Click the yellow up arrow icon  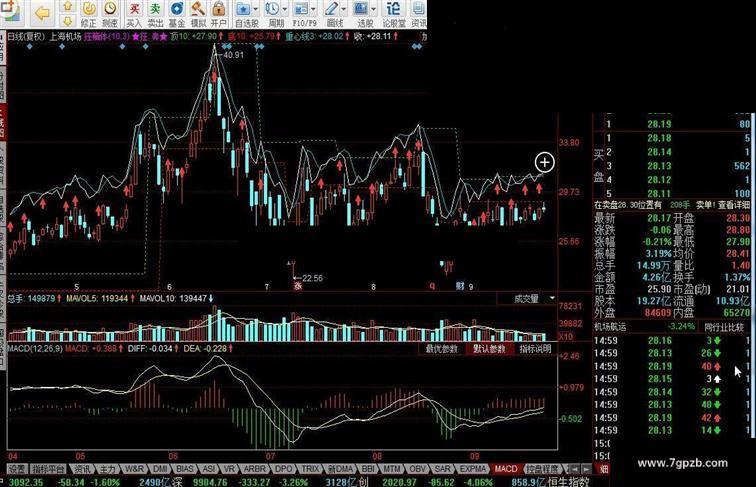click(x=68, y=6)
